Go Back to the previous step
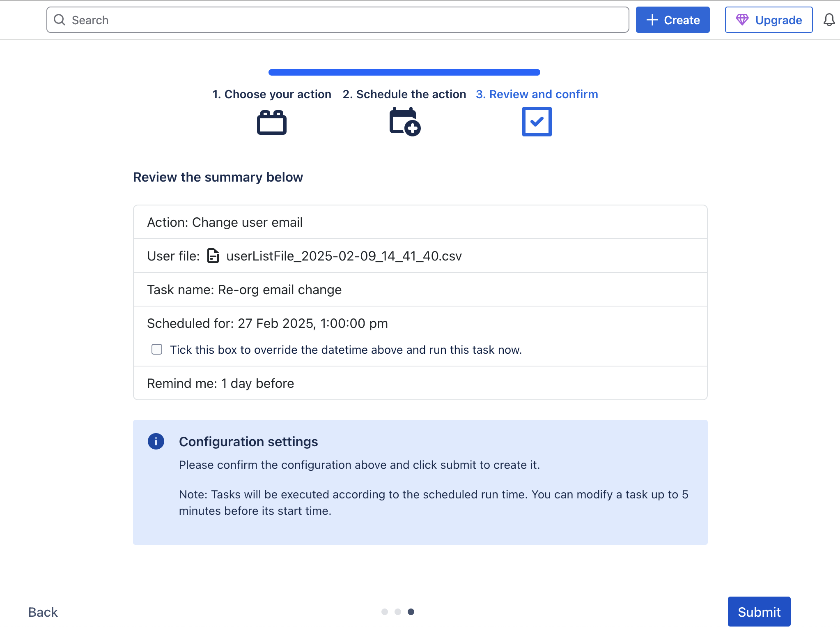 42,612
